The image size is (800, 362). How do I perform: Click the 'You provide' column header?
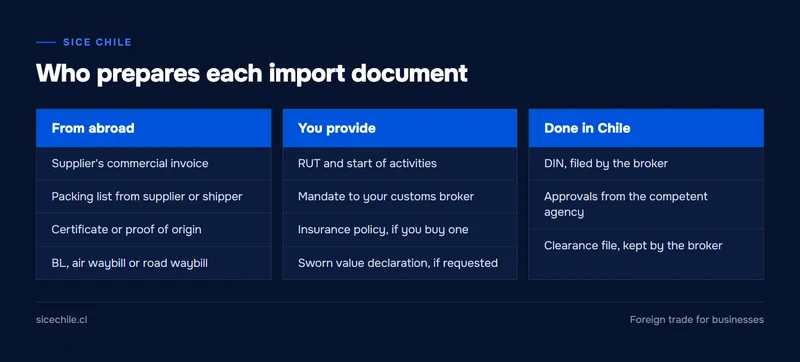399,128
